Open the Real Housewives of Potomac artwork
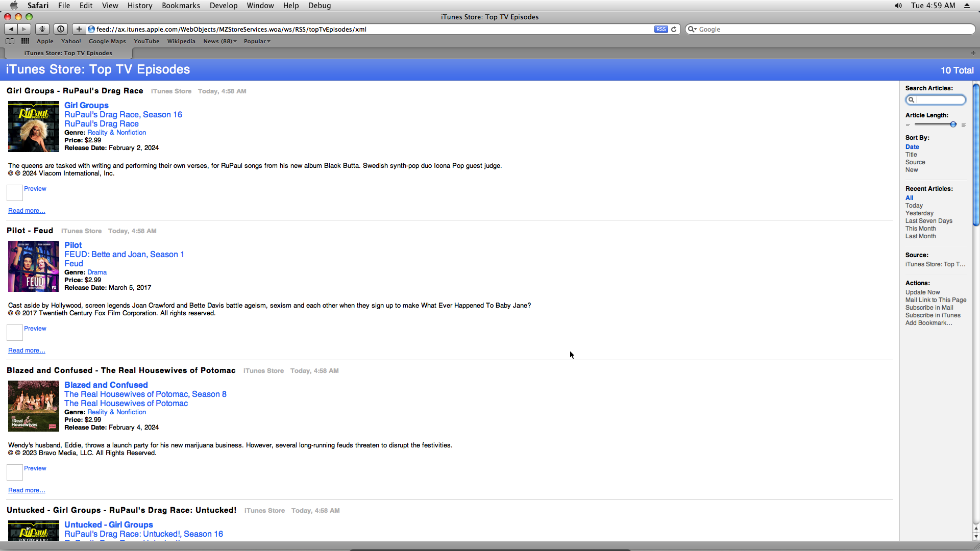The height and width of the screenshot is (551, 980). (34, 406)
